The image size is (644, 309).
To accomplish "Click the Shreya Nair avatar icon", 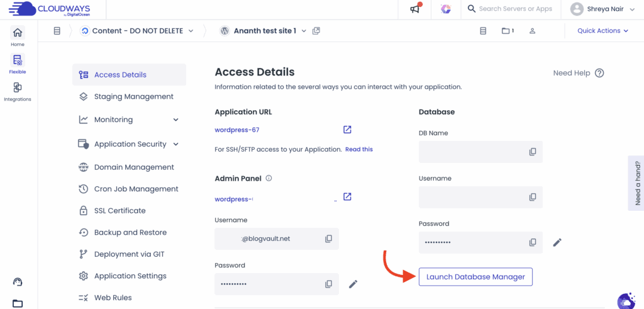I will [x=577, y=9].
